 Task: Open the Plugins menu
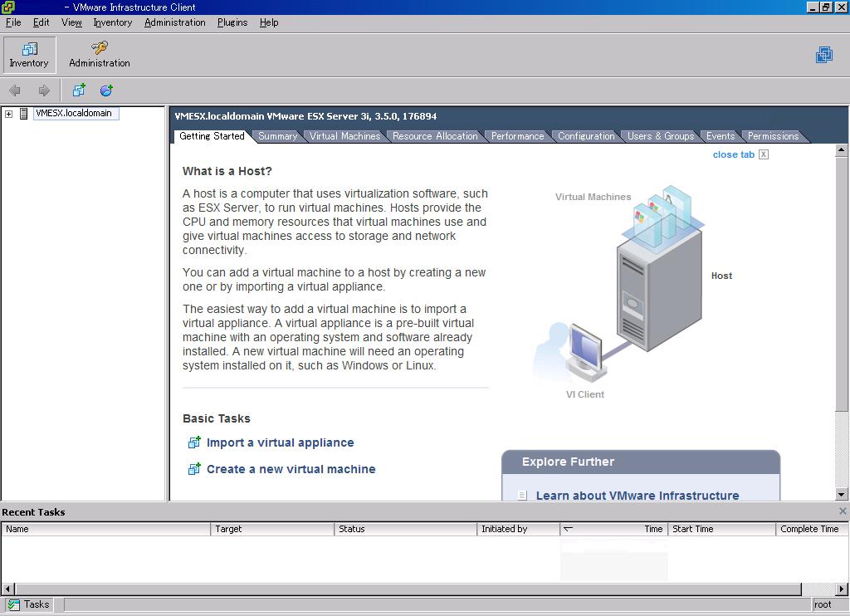click(232, 22)
